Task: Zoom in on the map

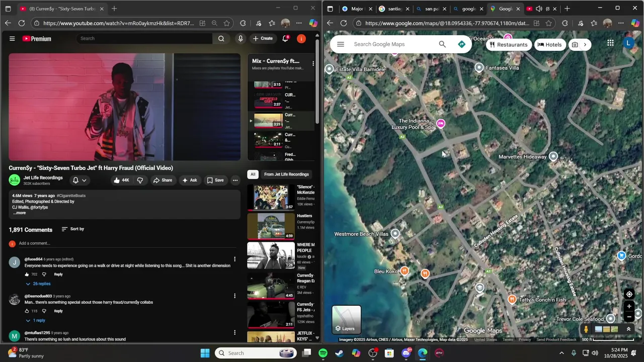Action: pyautogui.click(x=629, y=306)
